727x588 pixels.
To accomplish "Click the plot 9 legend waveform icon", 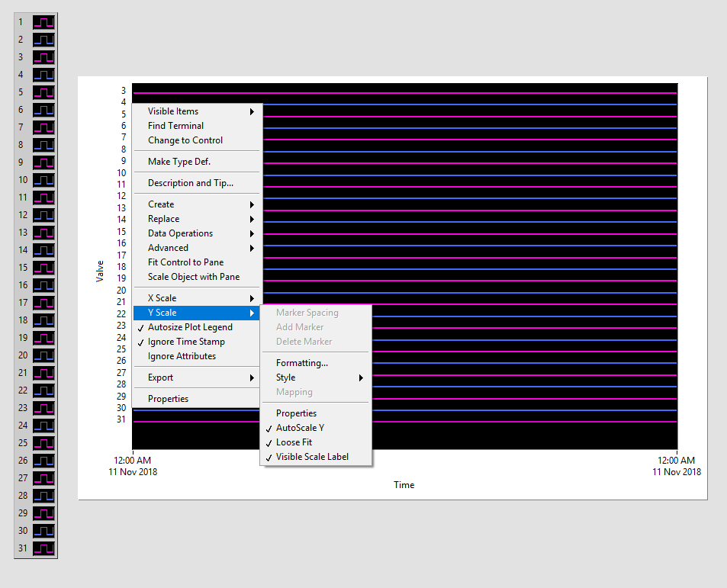I will click(x=43, y=162).
